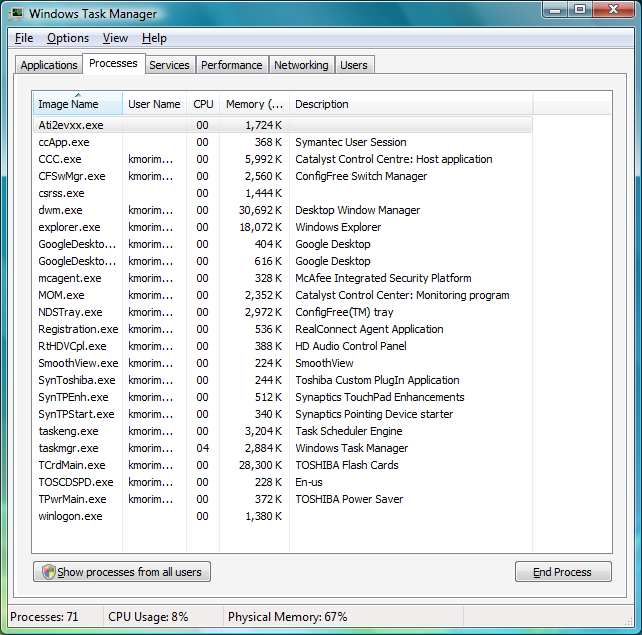Click TOSHIBA Flash Cards description
The width and height of the screenshot is (642, 635).
coord(347,465)
